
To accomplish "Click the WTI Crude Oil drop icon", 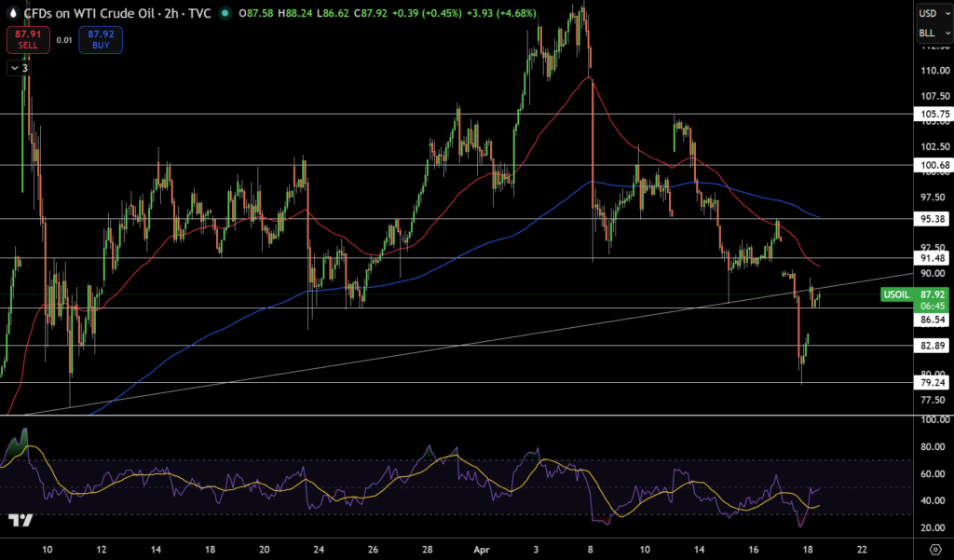I will pyautogui.click(x=11, y=13).
